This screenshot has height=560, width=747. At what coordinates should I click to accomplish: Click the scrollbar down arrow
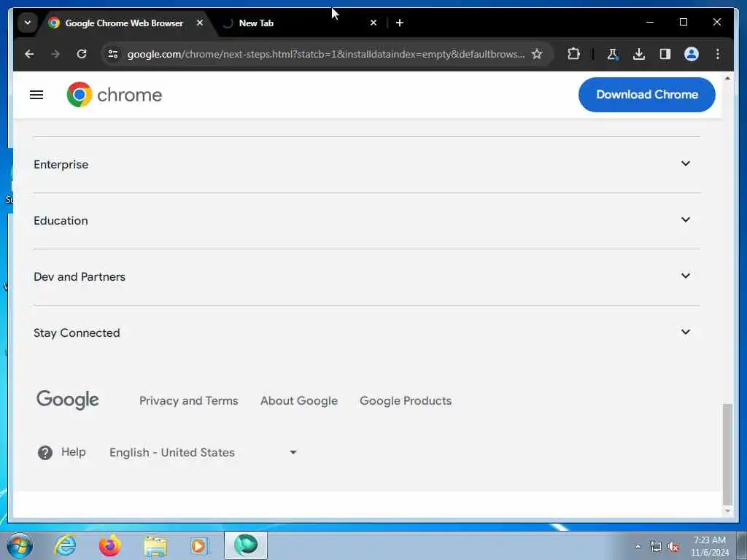pos(727,511)
